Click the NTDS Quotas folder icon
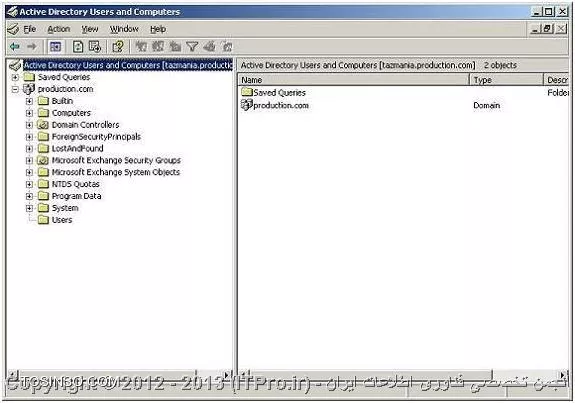575x403 pixels. [43, 184]
